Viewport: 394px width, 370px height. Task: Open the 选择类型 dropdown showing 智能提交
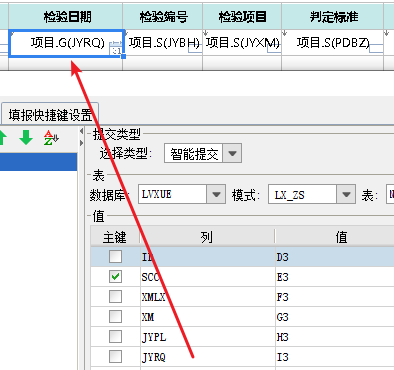(232, 153)
